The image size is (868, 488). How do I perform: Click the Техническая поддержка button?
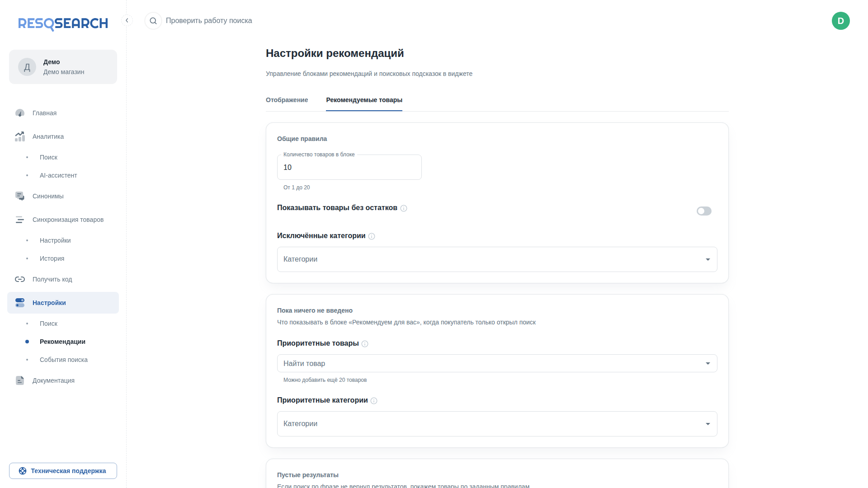pos(63,471)
